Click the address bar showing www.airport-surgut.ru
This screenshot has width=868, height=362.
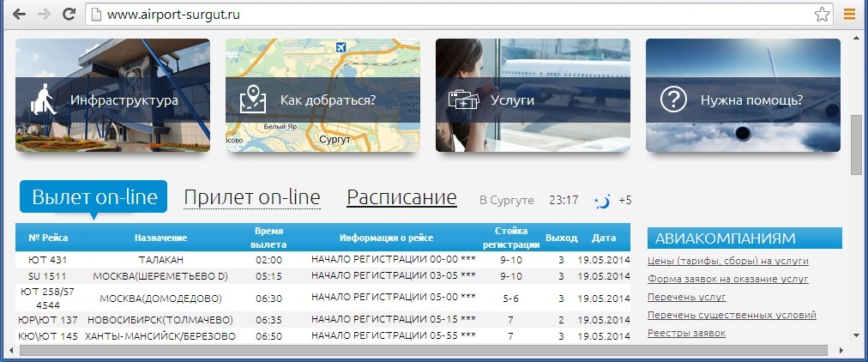[460, 15]
